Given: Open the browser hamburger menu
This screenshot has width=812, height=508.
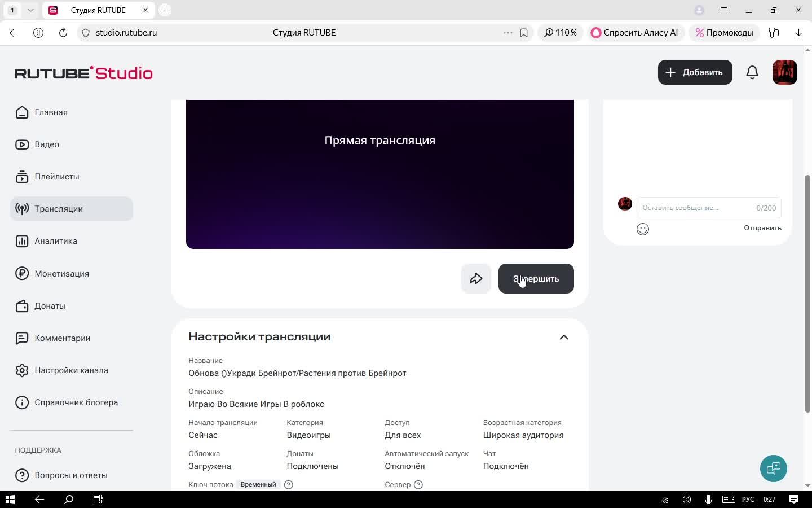Looking at the screenshot, I should pyautogui.click(x=724, y=10).
